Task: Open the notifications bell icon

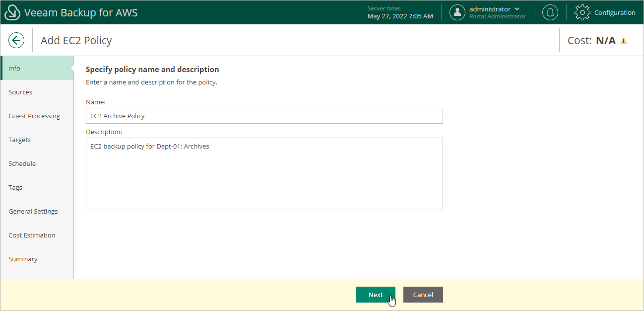Action: tap(550, 12)
